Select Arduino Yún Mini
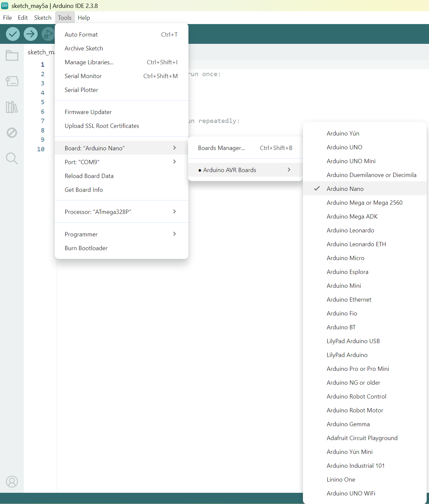The width and height of the screenshot is (429, 504). click(x=365, y=452)
